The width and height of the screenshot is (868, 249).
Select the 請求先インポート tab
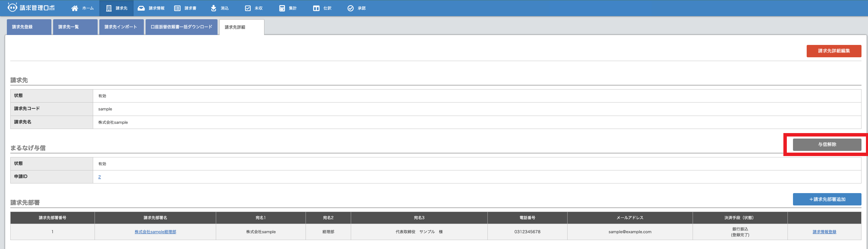coord(121,27)
